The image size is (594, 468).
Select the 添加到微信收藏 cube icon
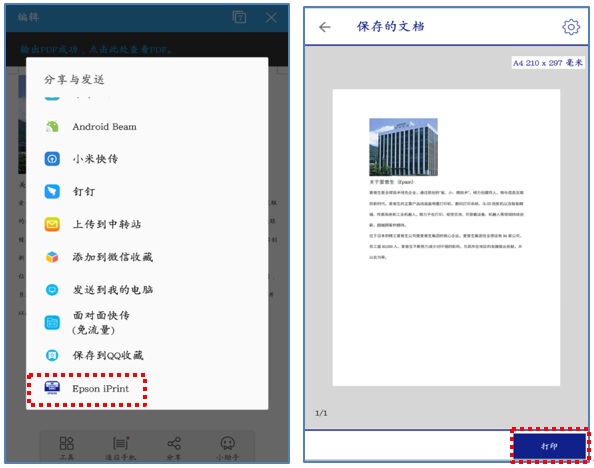52,257
